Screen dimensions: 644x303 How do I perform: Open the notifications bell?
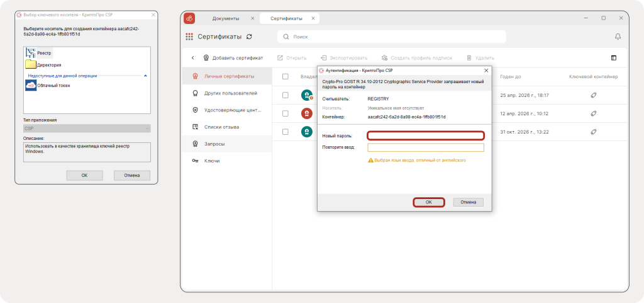[x=618, y=37]
